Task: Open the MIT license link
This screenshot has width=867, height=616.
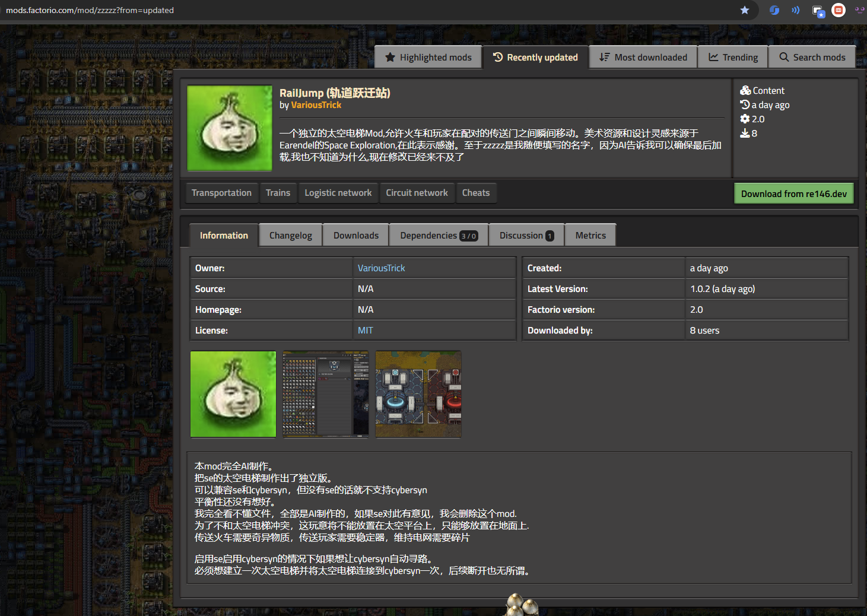Action: (366, 331)
